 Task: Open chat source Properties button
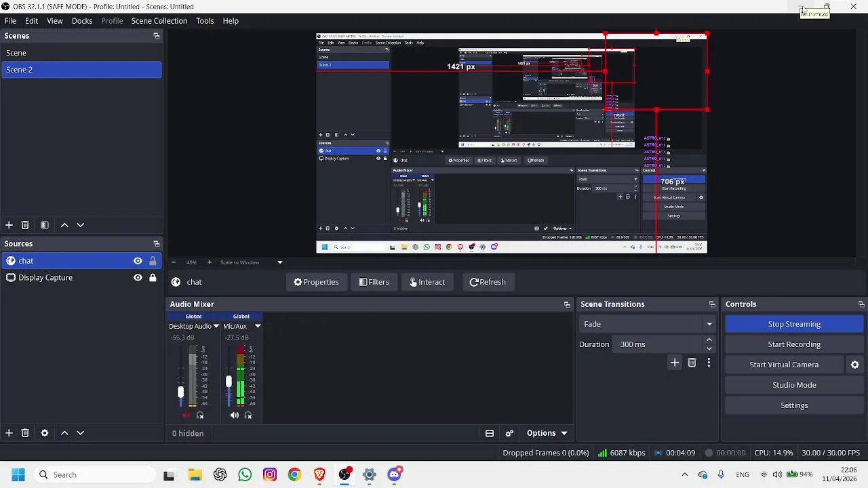pyautogui.click(x=316, y=282)
